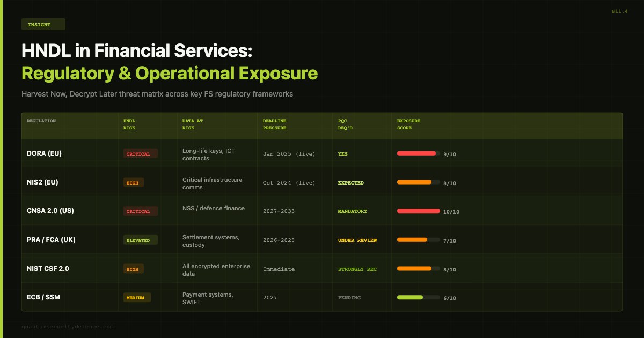Select the HIGH badge for NIST CSF 2.0

point(134,269)
